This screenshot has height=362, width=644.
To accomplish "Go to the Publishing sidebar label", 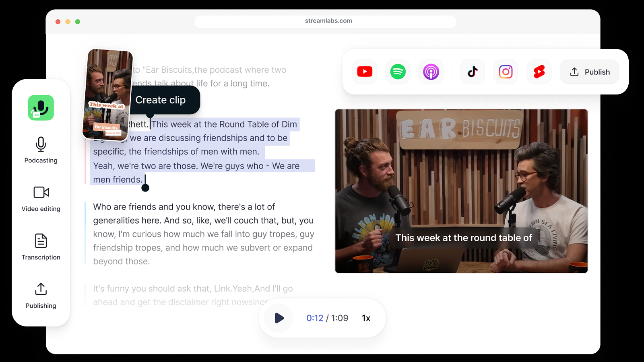I will point(41,306).
